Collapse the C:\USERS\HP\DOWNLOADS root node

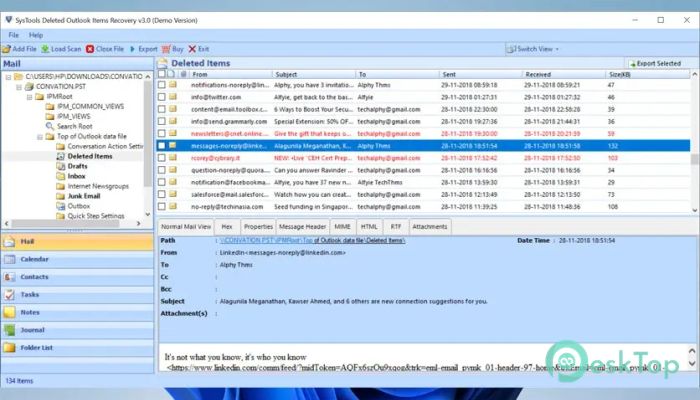click(x=8, y=77)
